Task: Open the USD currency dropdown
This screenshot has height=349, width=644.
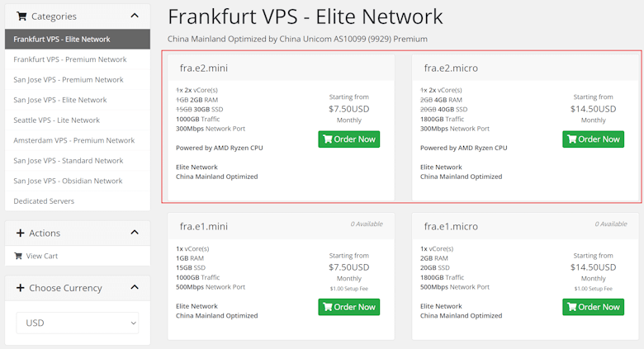Action: (78, 323)
